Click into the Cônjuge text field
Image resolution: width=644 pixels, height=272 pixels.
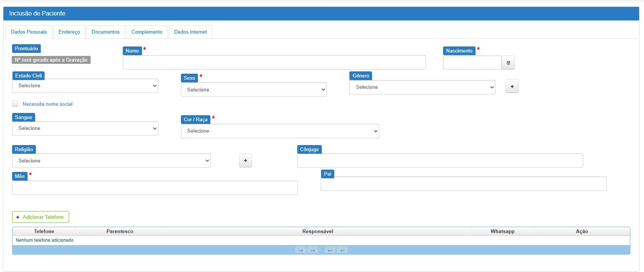440,161
